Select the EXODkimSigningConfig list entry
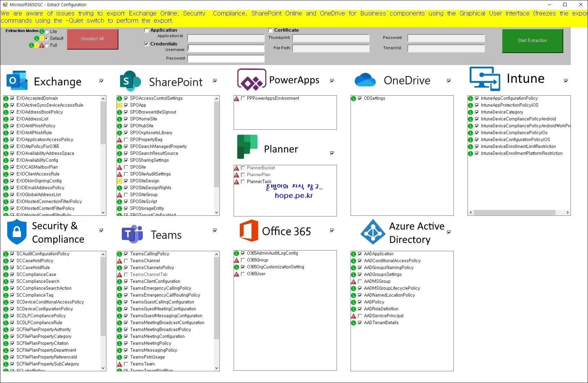 coord(39,181)
